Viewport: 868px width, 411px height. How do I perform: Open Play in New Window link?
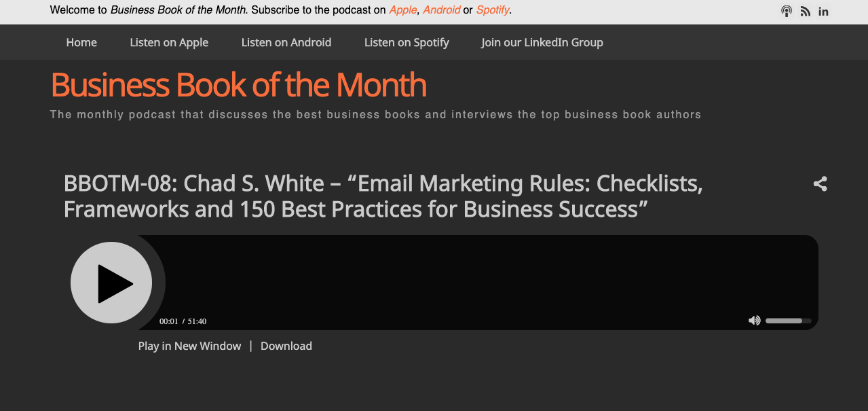(x=189, y=346)
